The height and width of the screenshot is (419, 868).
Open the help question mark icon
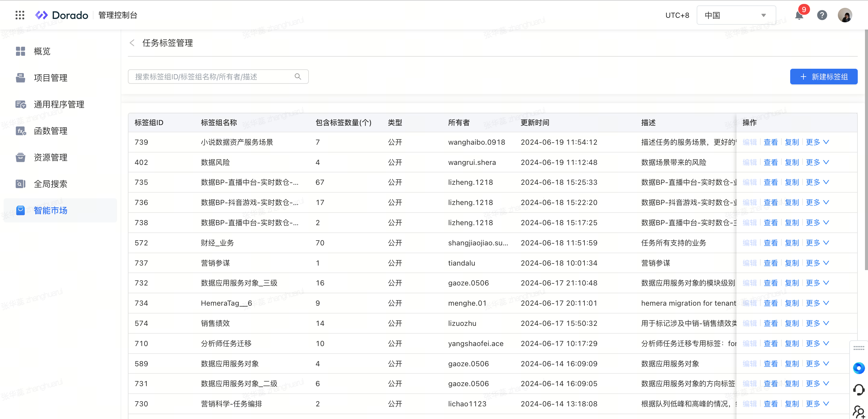tap(822, 15)
